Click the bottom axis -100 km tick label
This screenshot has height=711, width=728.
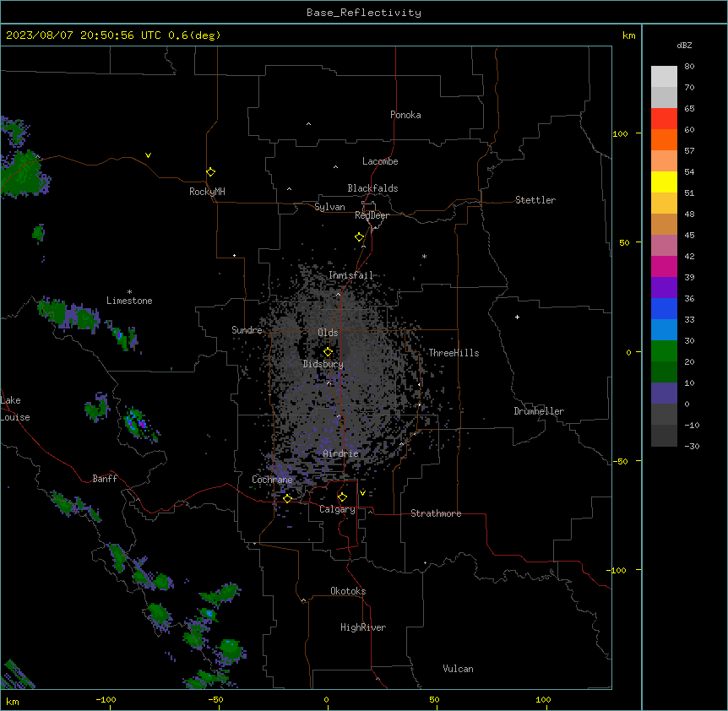[x=106, y=699]
